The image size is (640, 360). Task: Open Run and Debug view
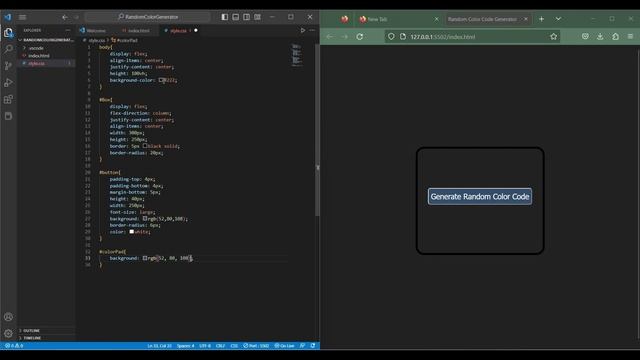click(8, 82)
